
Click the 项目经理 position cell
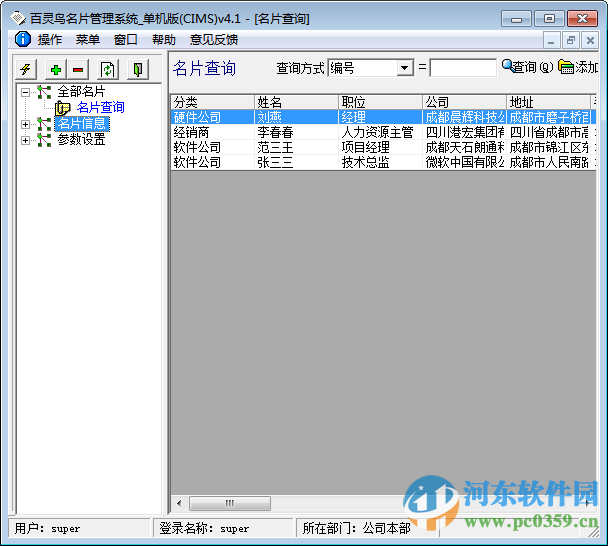[381, 147]
